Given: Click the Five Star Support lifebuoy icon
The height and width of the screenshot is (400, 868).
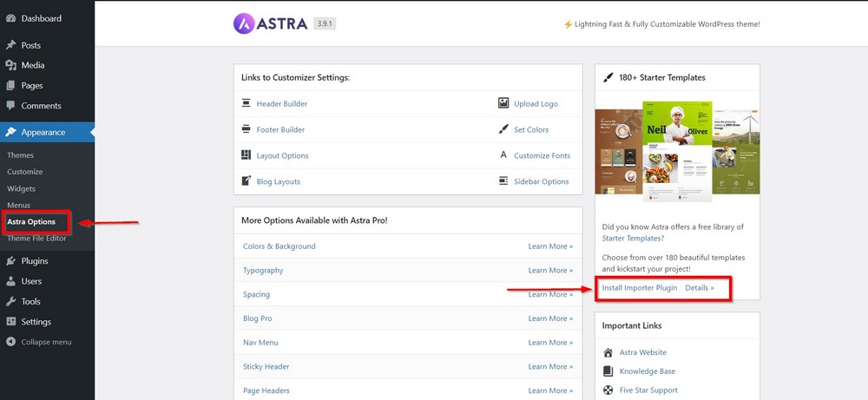Looking at the screenshot, I should (x=608, y=390).
